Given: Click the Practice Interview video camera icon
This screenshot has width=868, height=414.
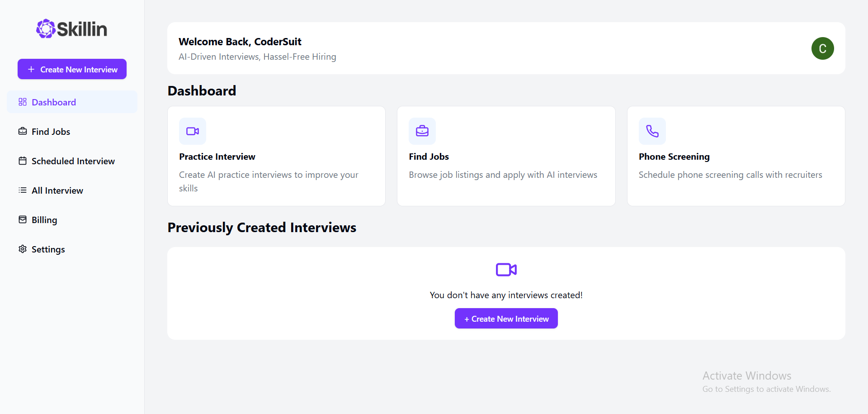Looking at the screenshot, I should pyautogui.click(x=193, y=131).
